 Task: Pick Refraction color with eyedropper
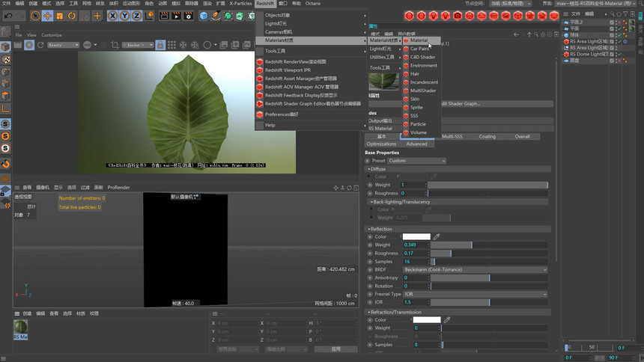[x=447, y=319]
